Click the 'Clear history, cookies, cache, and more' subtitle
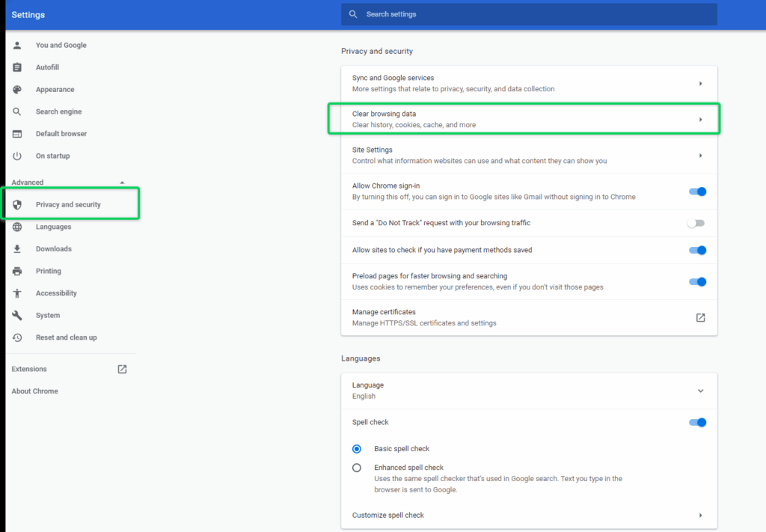The image size is (766, 532). (x=414, y=125)
